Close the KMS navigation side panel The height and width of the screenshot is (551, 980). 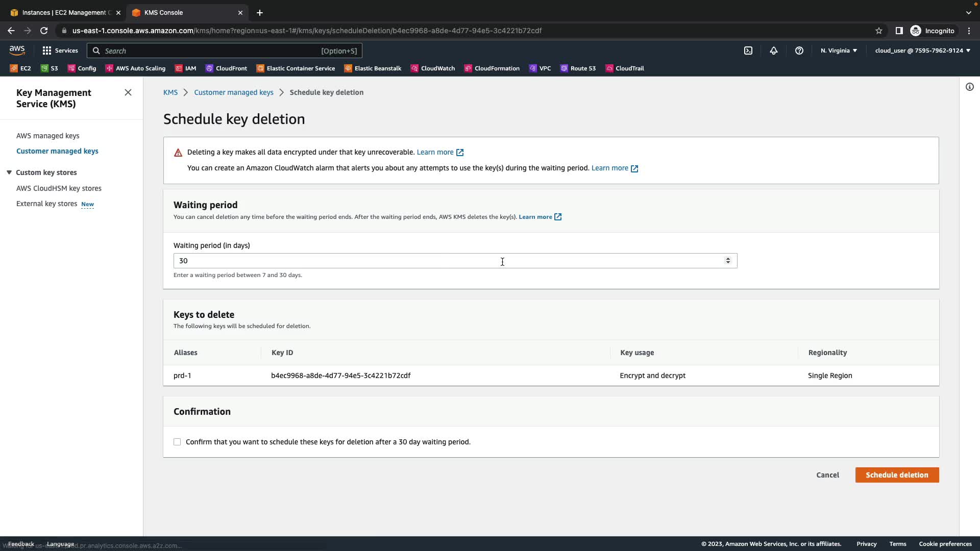coord(128,92)
